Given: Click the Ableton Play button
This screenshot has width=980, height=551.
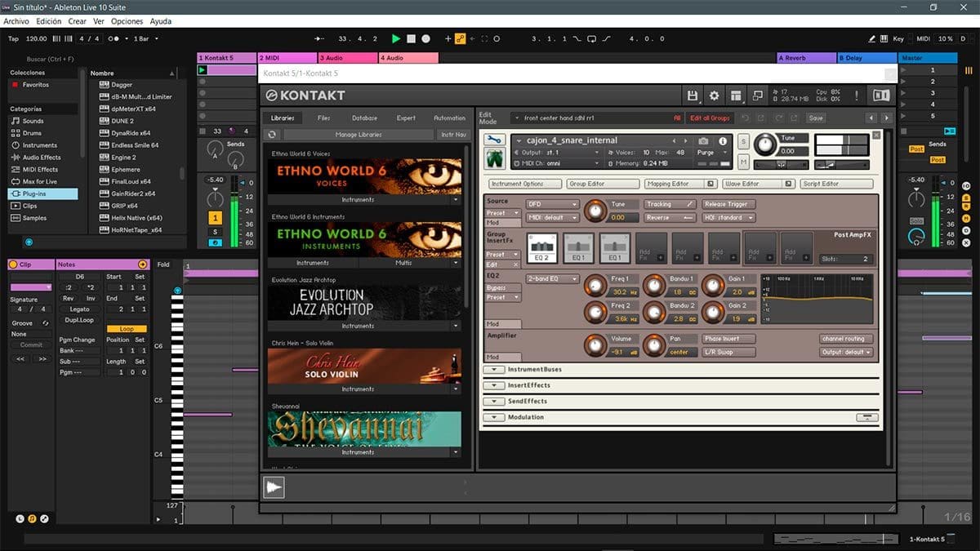Looking at the screenshot, I should pos(396,38).
